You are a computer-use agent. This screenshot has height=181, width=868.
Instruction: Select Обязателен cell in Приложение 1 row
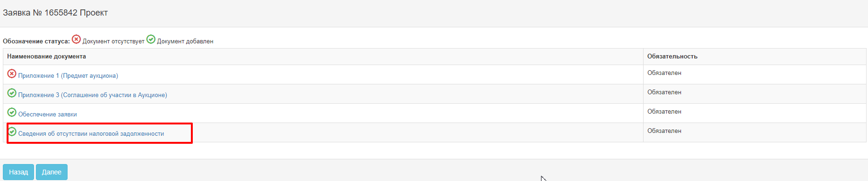(664, 73)
